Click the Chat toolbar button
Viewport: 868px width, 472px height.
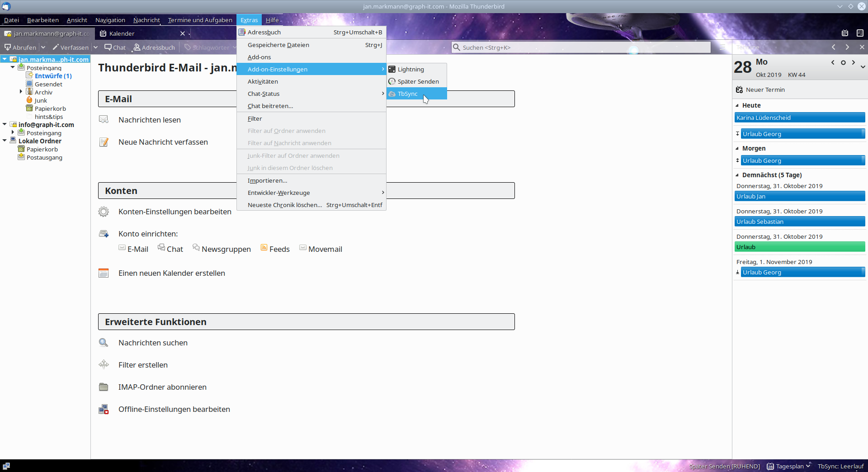pyautogui.click(x=115, y=47)
